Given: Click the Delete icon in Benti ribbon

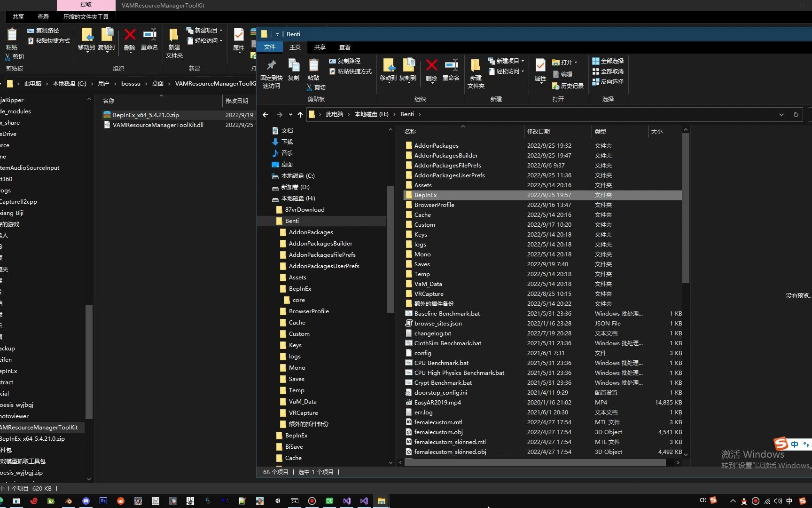Looking at the screenshot, I should click(x=431, y=69).
